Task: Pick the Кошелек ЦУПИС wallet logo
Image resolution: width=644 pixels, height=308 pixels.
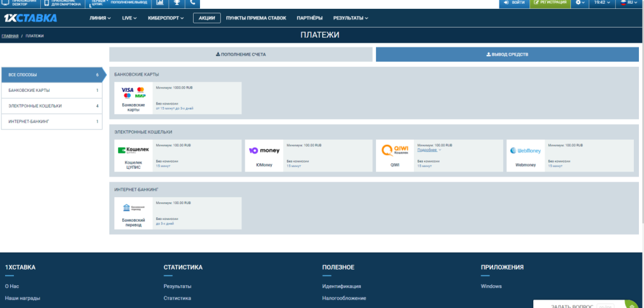Action: pyautogui.click(x=133, y=151)
